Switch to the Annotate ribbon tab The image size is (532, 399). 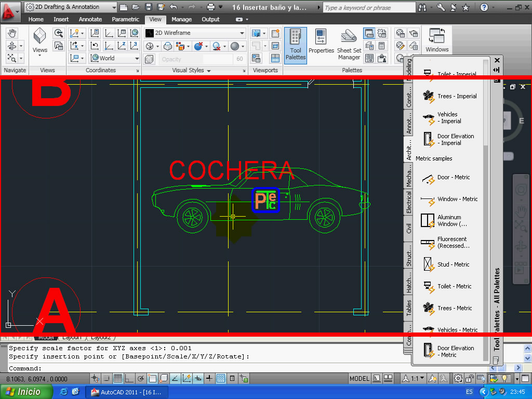[90, 19]
